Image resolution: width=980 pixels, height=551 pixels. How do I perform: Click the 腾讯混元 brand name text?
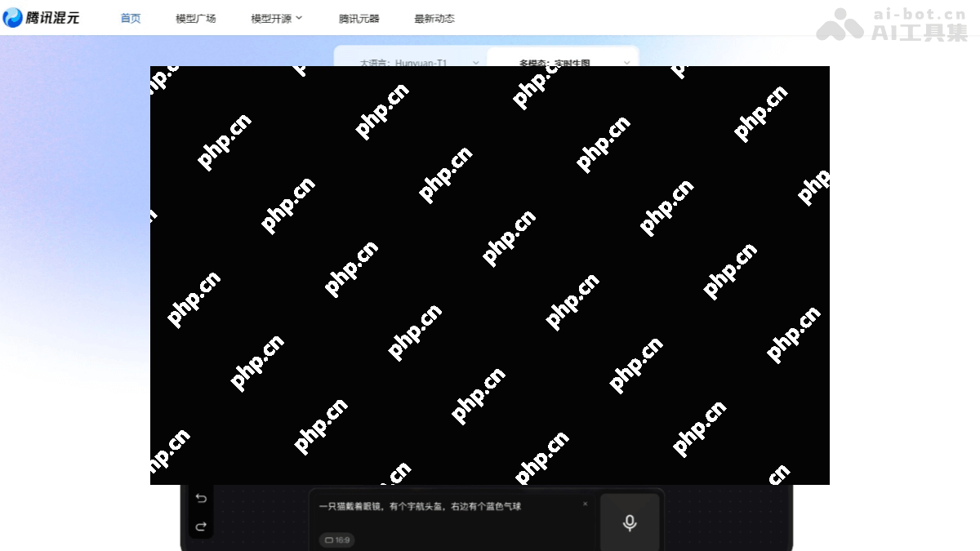(53, 18)
